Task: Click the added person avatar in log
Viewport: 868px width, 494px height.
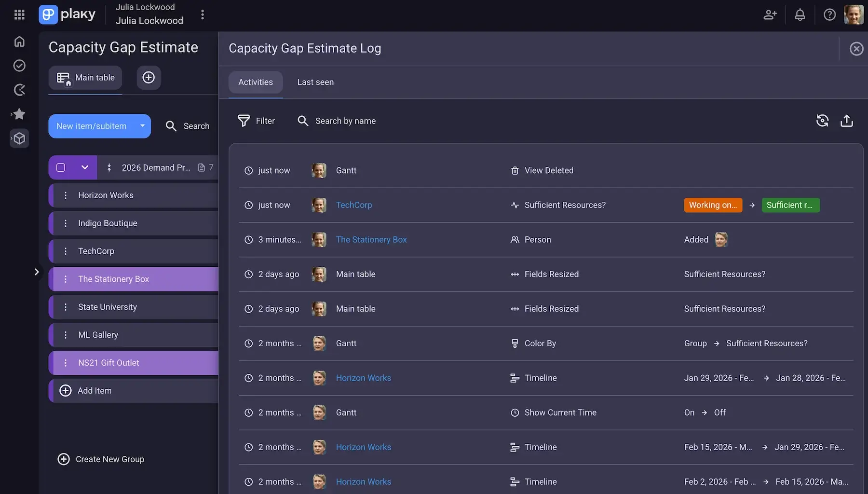Action: (x=721, y=240)
